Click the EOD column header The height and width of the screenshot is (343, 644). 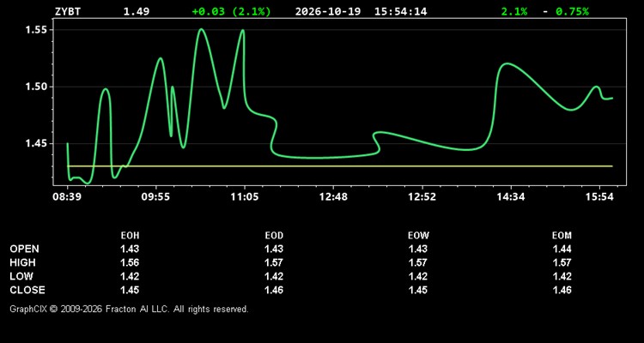[x=274, y=236]
